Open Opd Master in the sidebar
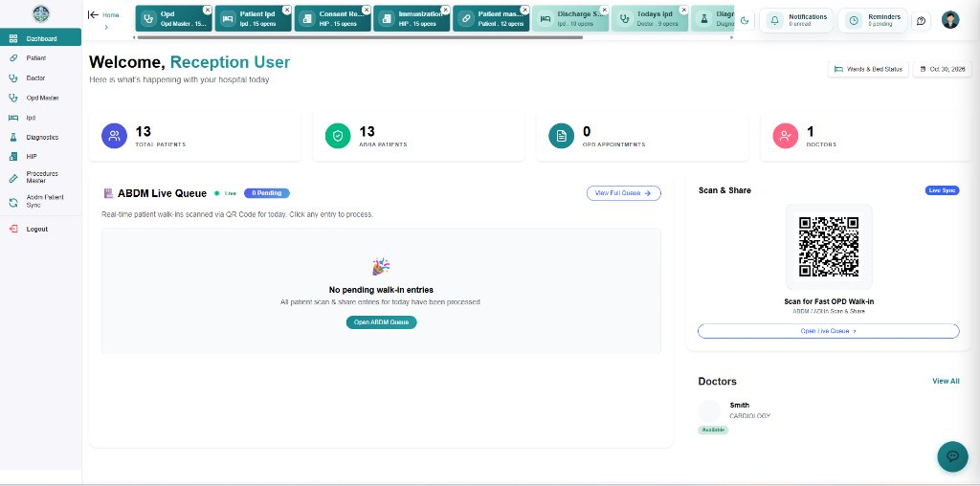Screen dimensions: 980x486 coord(40,99)
